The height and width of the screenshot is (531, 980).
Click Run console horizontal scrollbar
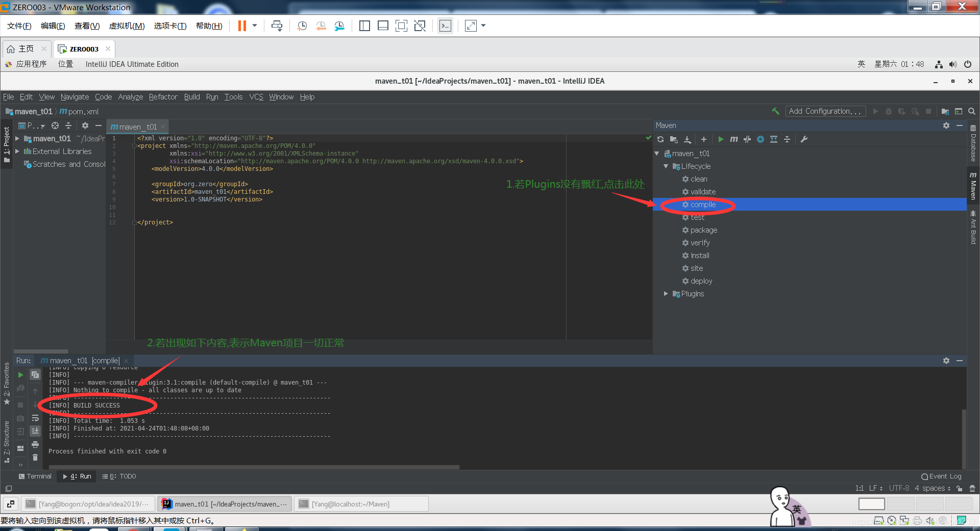click(254, 467)
